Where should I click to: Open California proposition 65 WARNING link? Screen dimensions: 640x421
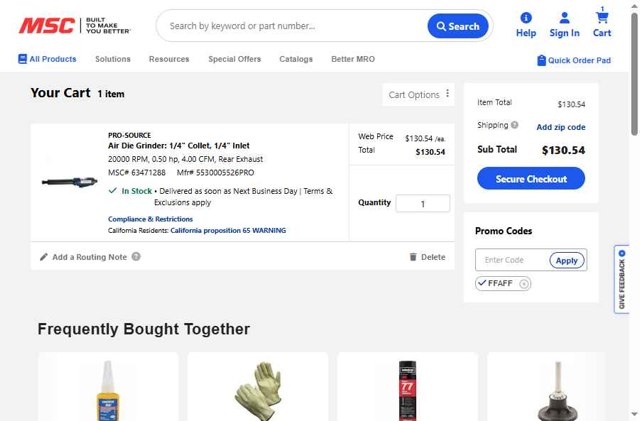pos(228,230)
